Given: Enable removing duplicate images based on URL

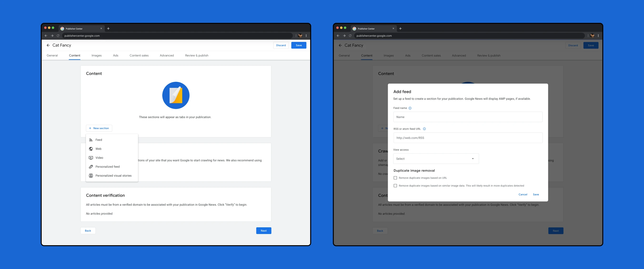Looking at the screenshot, I should click(x=395, y=178).
